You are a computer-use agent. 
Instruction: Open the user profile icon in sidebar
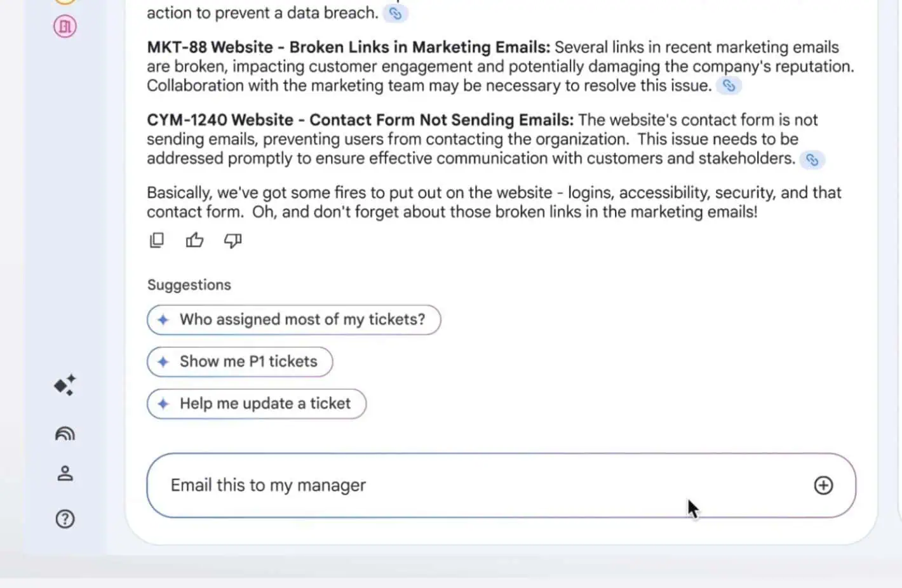(65, 473)
